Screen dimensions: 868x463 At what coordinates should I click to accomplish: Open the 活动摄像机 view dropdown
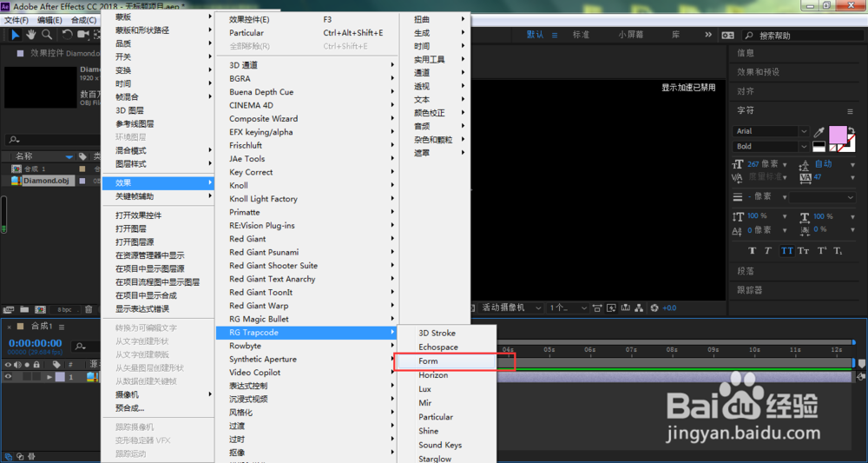(510, 308)
